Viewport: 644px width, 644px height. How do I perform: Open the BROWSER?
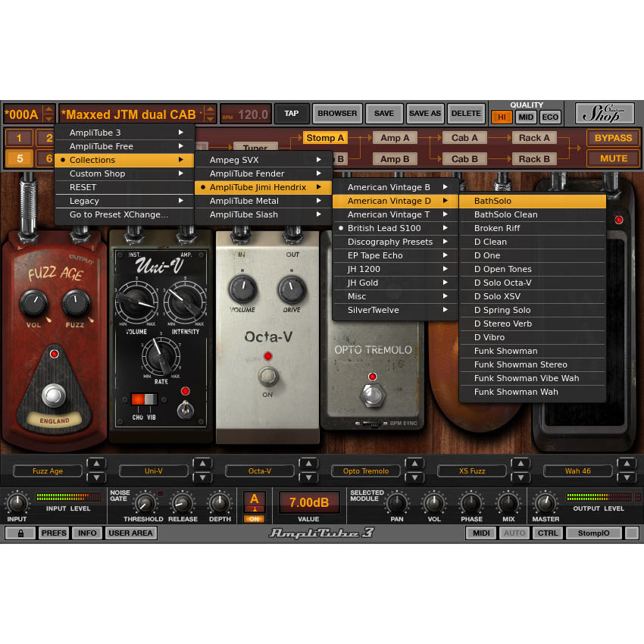336,113
